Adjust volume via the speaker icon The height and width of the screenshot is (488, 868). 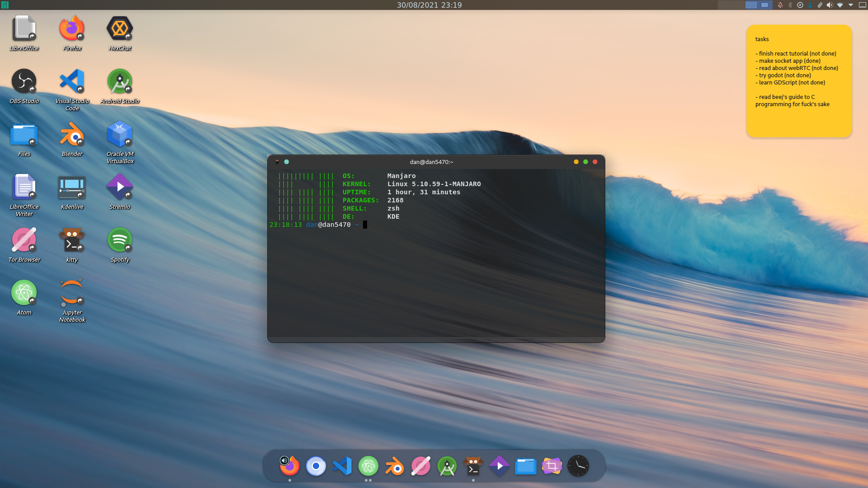coord(829,5)
